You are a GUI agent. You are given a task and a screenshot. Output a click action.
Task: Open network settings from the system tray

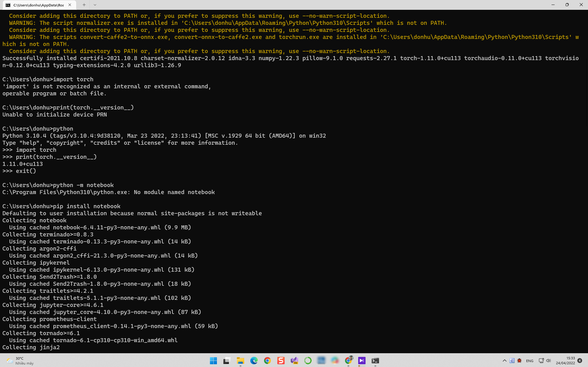[x=541, y=361]
